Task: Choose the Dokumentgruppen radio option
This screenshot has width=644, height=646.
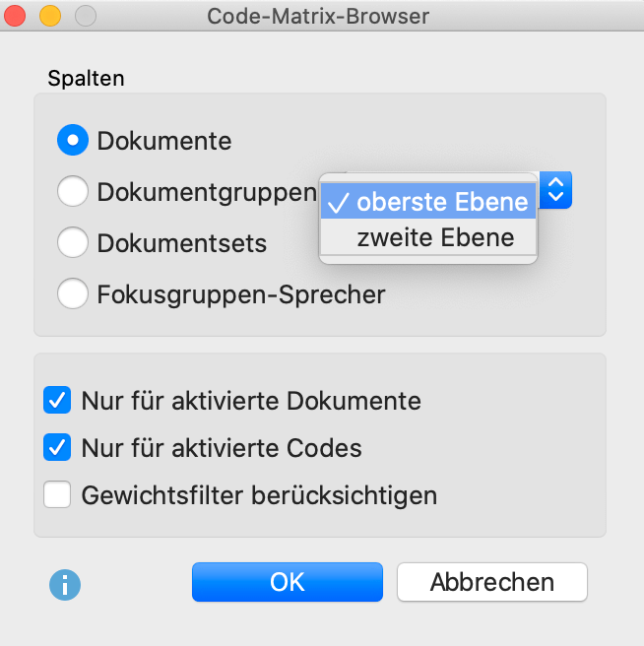Action: tap(73, 192)
